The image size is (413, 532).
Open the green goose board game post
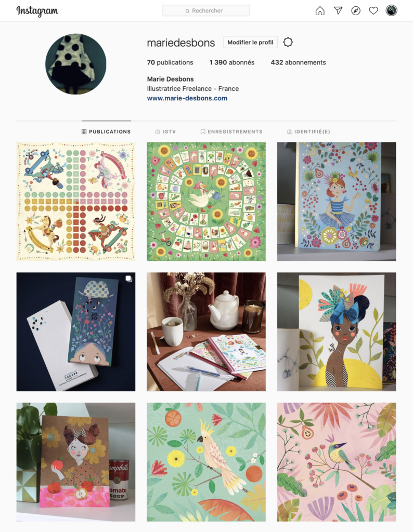(206, 202)
